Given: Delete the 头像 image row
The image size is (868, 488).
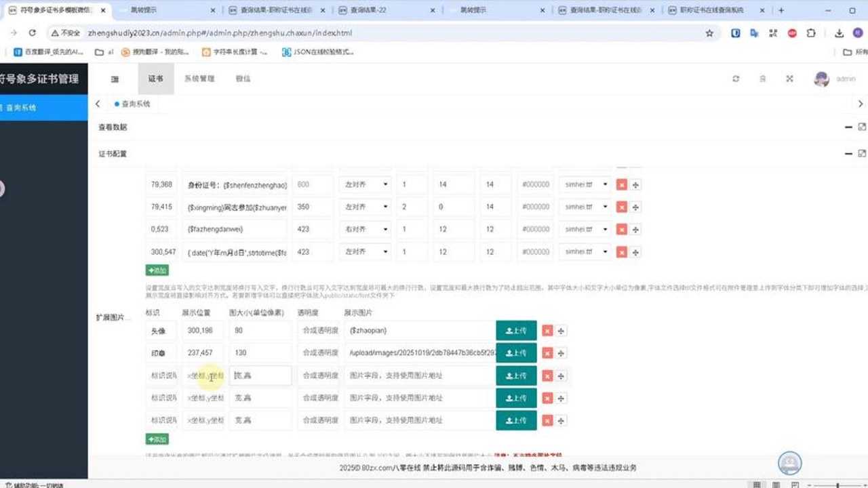Looking at the screenshot, I should pos(547,331).
